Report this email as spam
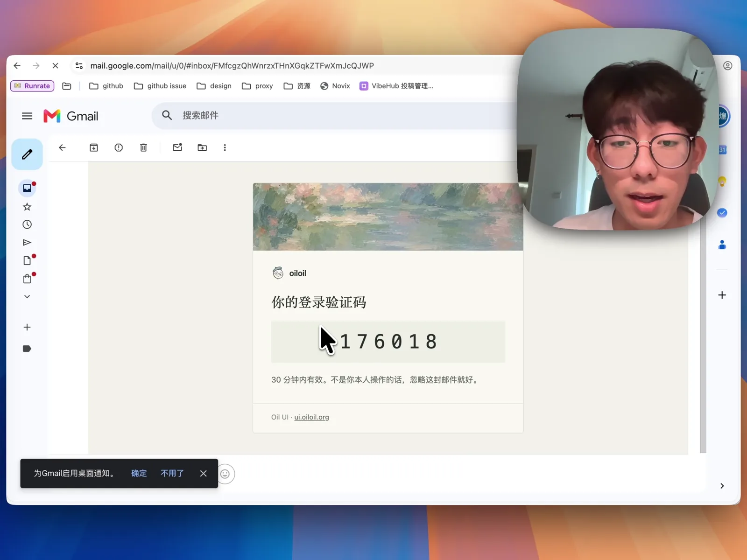The image size is (747, 560). [x=119, y=147]
